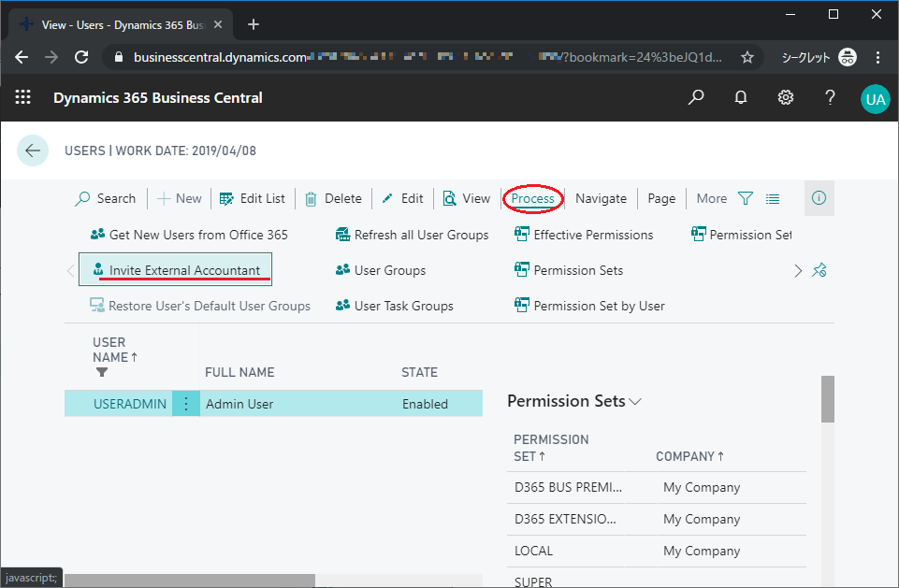
Task: Sort by the Permission Set column header
Action: click(x=551, y=448)
